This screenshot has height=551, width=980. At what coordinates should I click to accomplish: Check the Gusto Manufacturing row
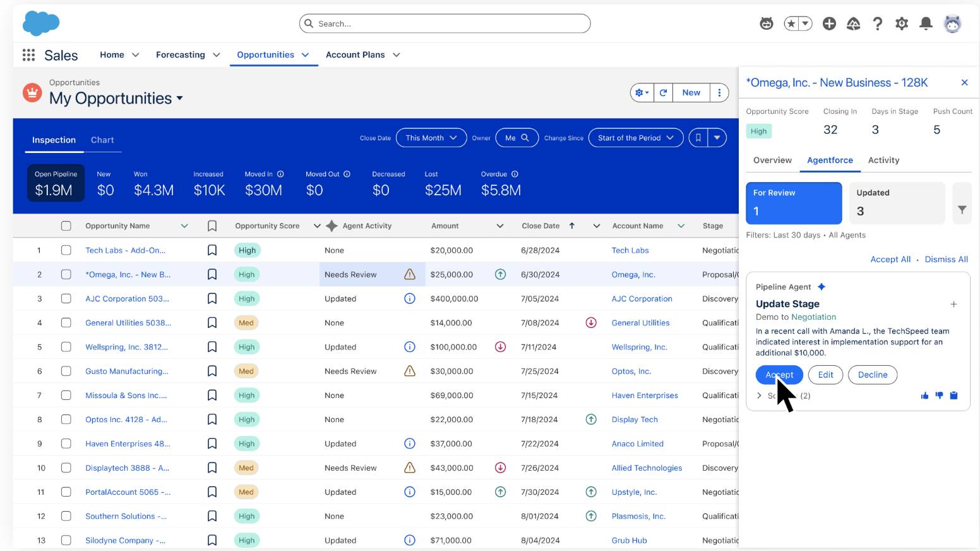click(x=66, y=371)
